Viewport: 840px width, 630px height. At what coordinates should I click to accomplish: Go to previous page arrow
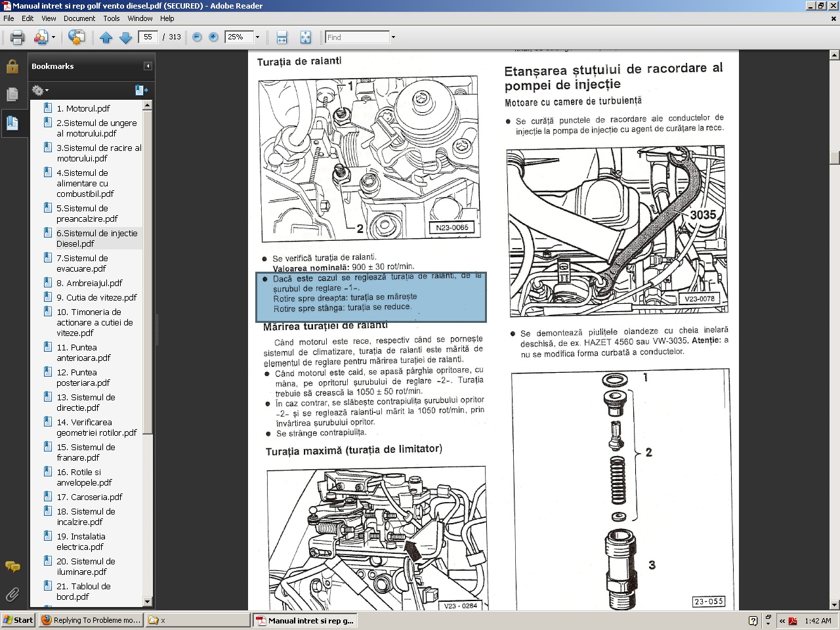106,37
